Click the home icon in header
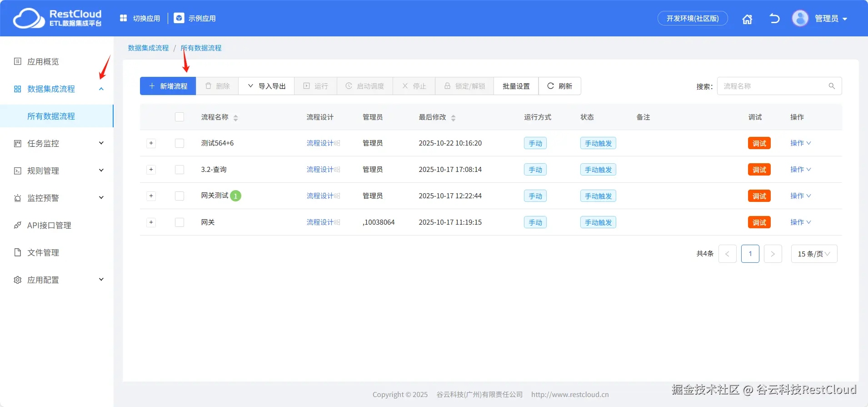Viewport: 868px width, 407px height. 747,19
